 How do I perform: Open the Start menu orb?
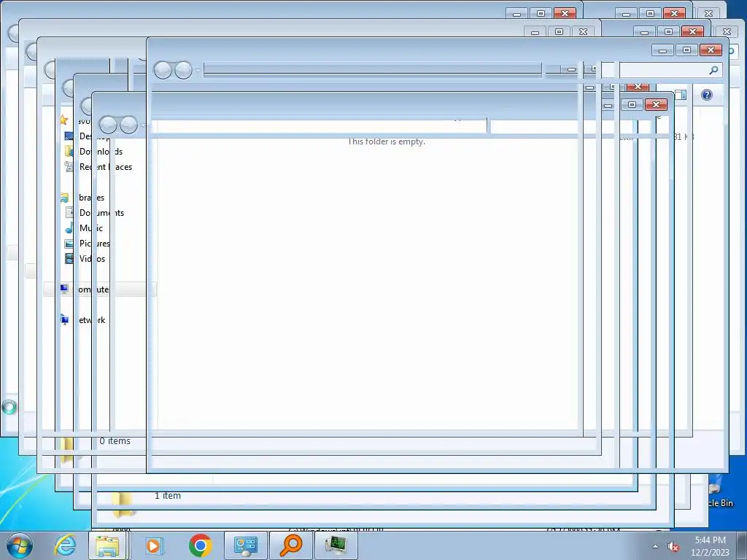pyautogui.click(x=20, y=545)
